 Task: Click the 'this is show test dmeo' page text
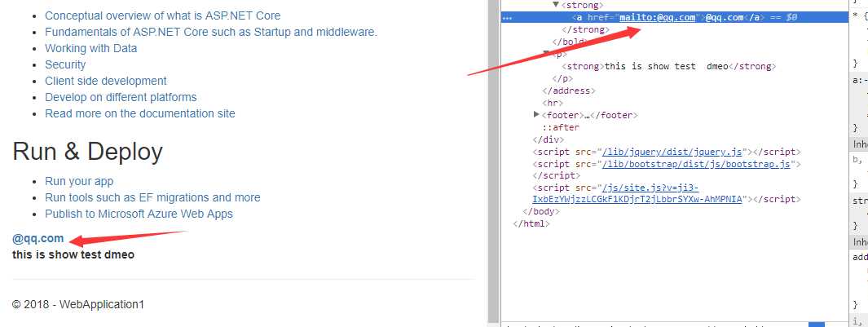(x=73, y=255)
